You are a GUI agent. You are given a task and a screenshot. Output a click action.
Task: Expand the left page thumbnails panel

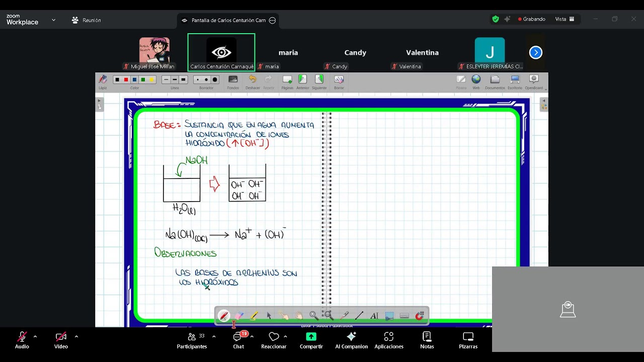click(x=99, y=104)
